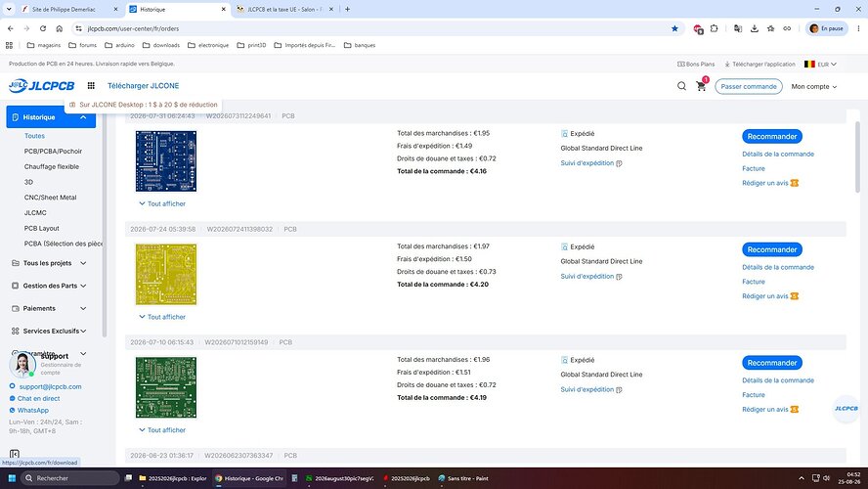Screen dimensions: 868x489
Task: Click the tracking info icon for order W2026073112249641
Action: click(x=619, y=163)
